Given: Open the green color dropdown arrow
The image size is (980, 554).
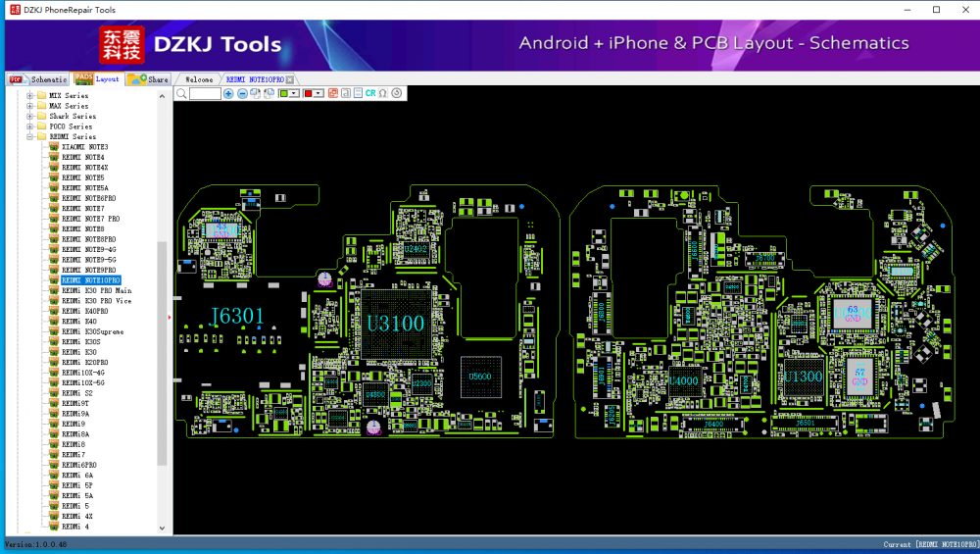Looking at the screenshot, I should tap(293, 94).
